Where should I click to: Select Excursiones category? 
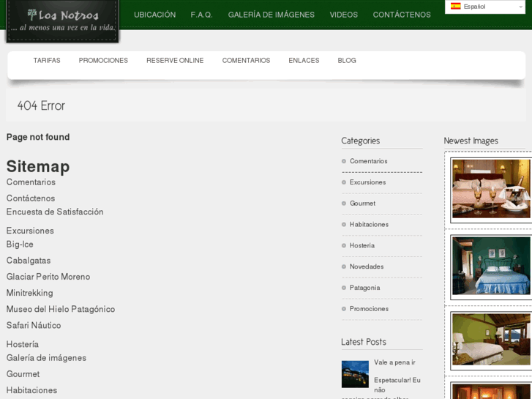click(x=368, y=182)
